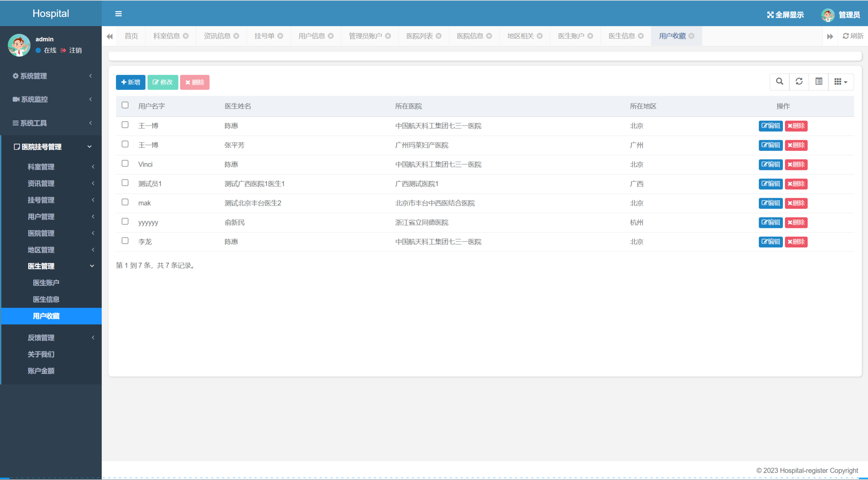Click the blue 新增 button
This screenshot has width=868, height=480.
(131, 82)
